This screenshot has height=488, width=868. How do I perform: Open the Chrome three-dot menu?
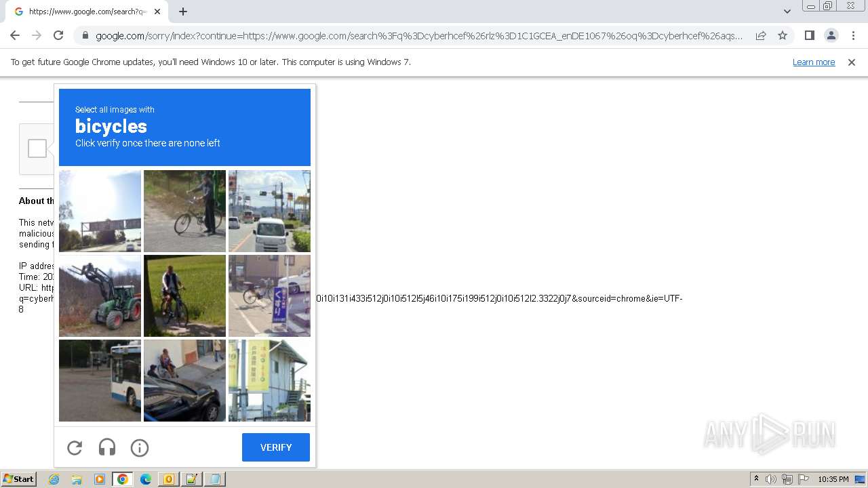[x=853, y=35]
